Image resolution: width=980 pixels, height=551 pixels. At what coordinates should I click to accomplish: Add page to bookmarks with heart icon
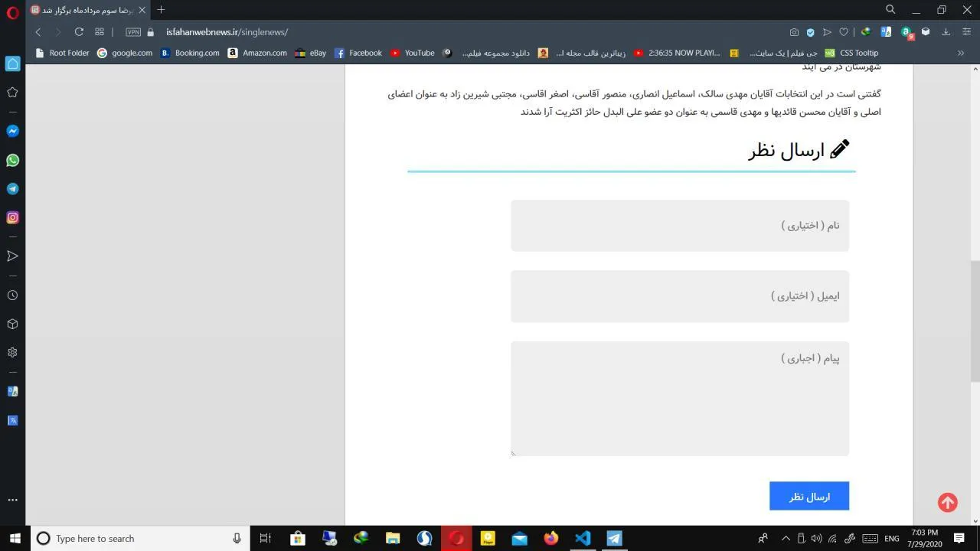[844, 32]
